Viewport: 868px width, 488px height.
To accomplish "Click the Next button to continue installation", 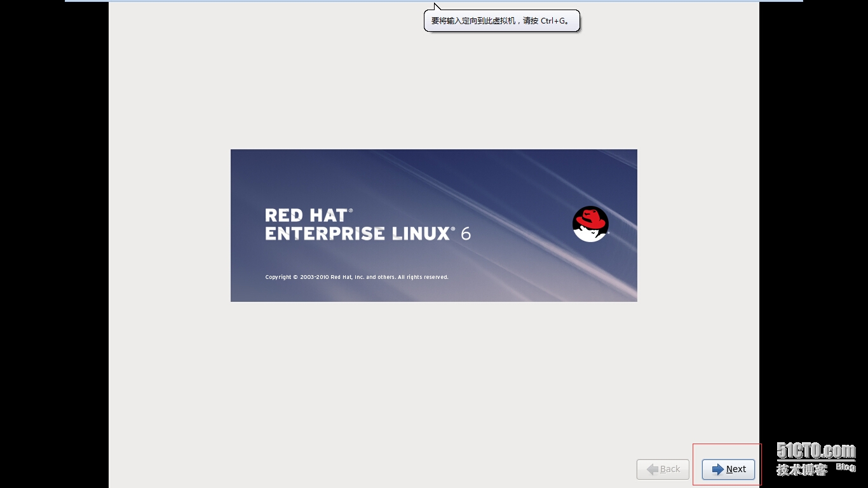I will tap(728, 469).
